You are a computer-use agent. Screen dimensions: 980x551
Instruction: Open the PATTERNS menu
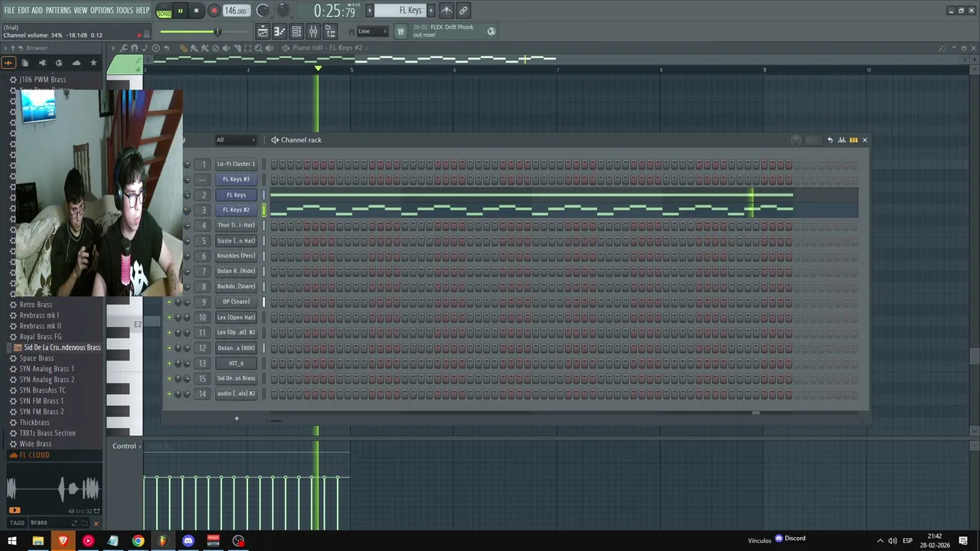pos(58,11)
